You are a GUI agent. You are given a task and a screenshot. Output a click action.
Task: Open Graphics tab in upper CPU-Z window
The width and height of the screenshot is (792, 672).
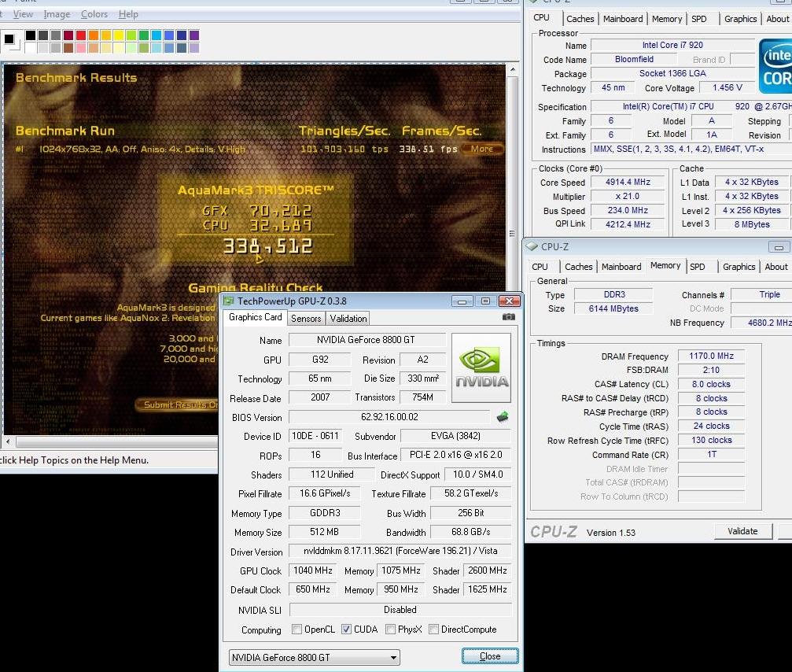(x=740, y=19)
